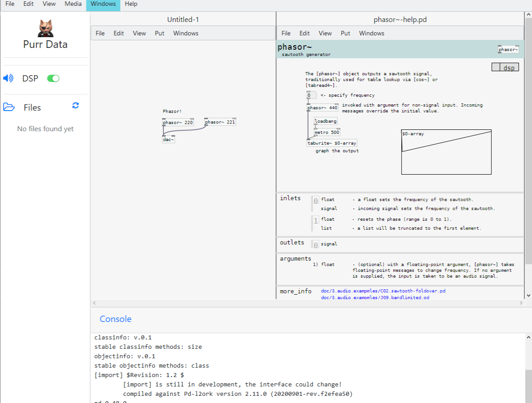Viewport: 532px width, 403px height.
Task: Click the frequency number box above phasor~ 440
Action: (x=310, y=95)
